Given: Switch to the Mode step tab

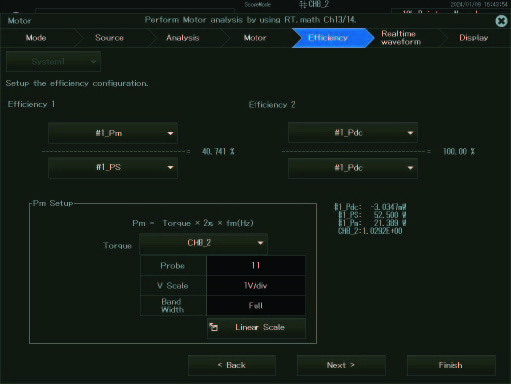Looking at the screenshot, I should [x=36, y=38].
